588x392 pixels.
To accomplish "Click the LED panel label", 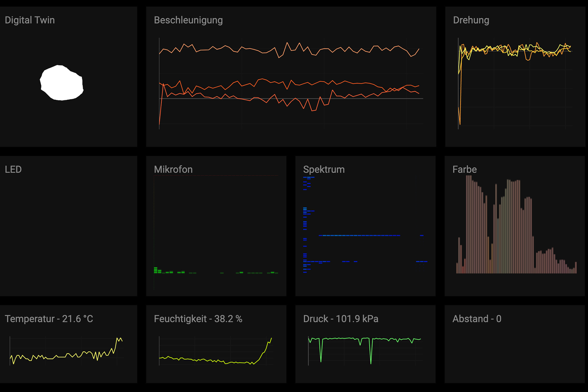I will point(13,169).
